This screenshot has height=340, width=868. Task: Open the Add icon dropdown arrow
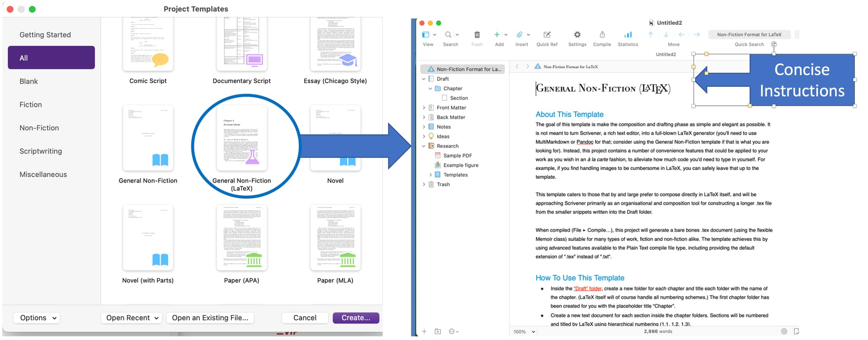(506, 35)
